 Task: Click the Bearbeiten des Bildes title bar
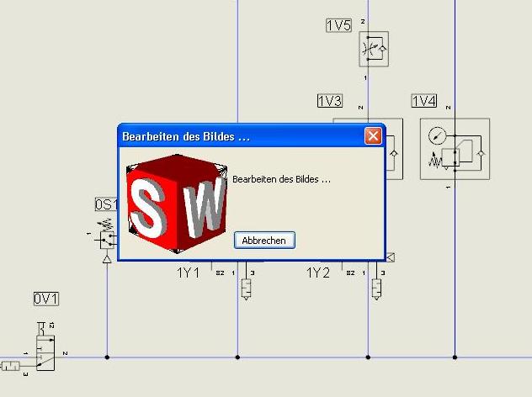click(251, 136)
